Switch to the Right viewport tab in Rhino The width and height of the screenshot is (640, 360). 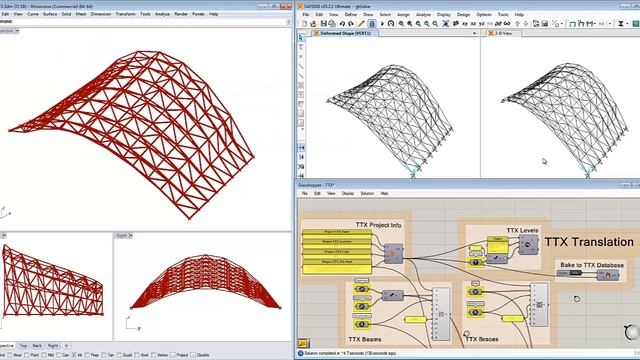(x=53, y=346)
